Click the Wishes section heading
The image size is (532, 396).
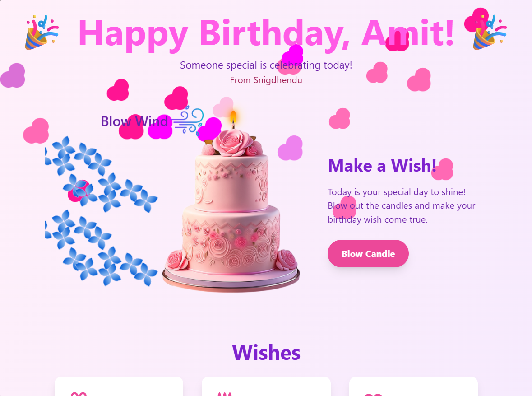266,353
